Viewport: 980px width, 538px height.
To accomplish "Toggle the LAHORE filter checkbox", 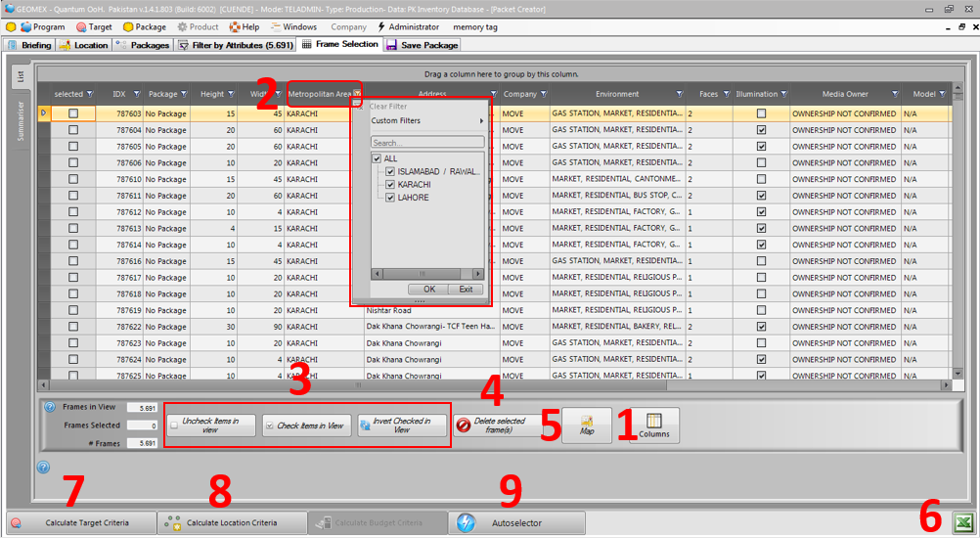I will (x=390, y=198).
